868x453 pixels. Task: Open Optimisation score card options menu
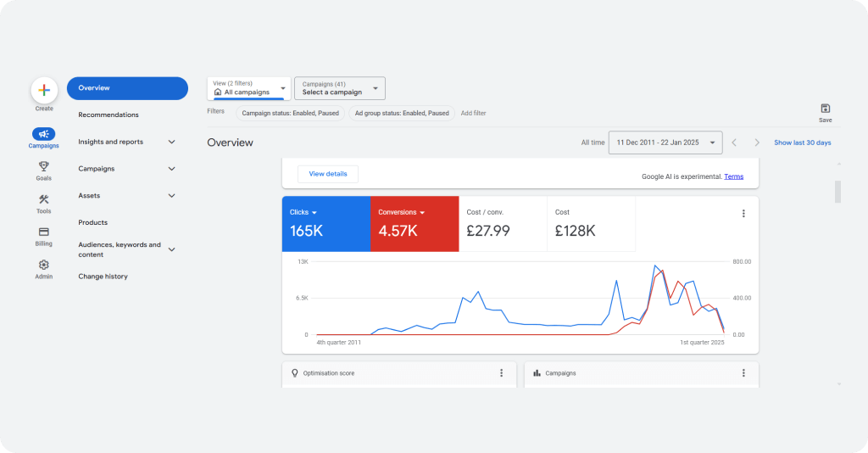click(x=501, y=373)
